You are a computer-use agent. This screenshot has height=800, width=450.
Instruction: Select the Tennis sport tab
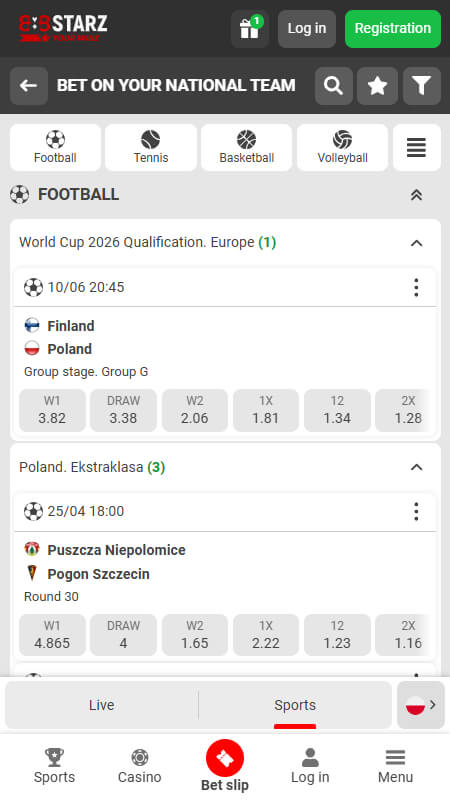coord(151,147)
